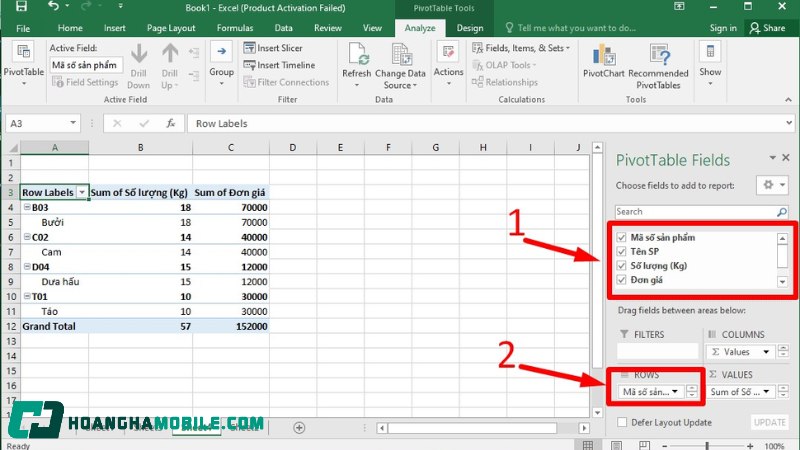Zoom out with the minus button
Screen dimensions: 800x450
pos(665,446)
